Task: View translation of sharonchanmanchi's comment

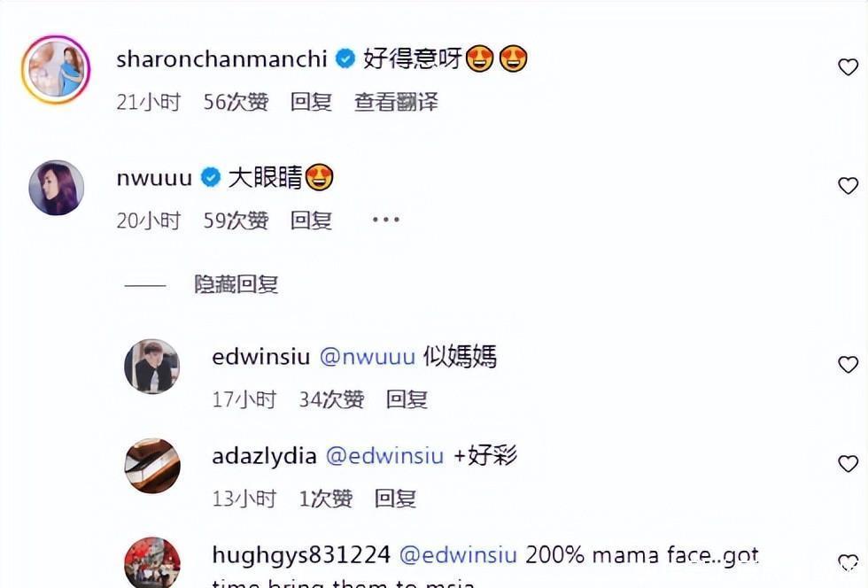Action: click(x=397, y=102)
